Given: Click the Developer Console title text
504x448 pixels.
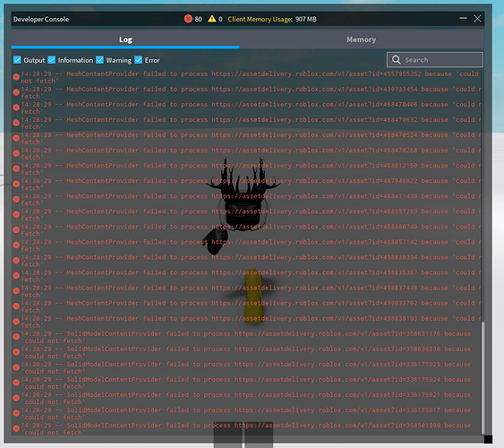Looking at the screenshot, I should pyautogui.click(x=41, y=20).
